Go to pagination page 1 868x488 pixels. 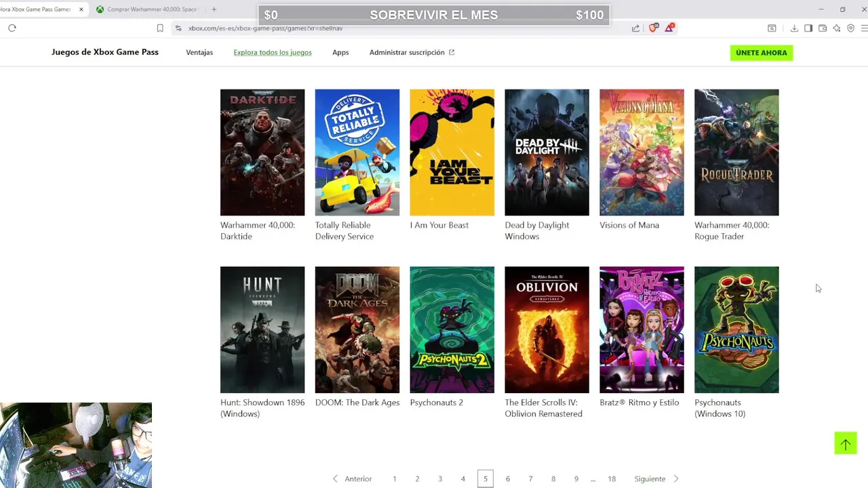(395, 479)
